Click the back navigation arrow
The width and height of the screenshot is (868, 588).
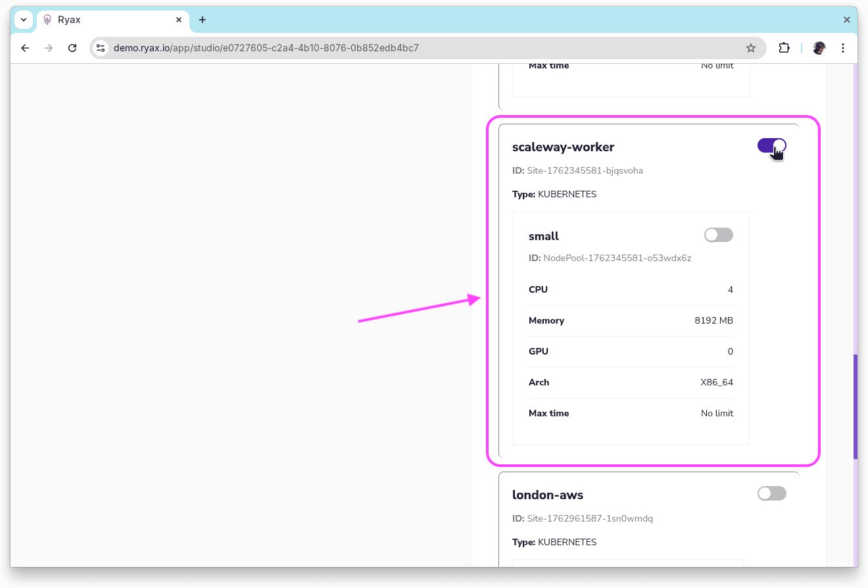pos(25,48)
